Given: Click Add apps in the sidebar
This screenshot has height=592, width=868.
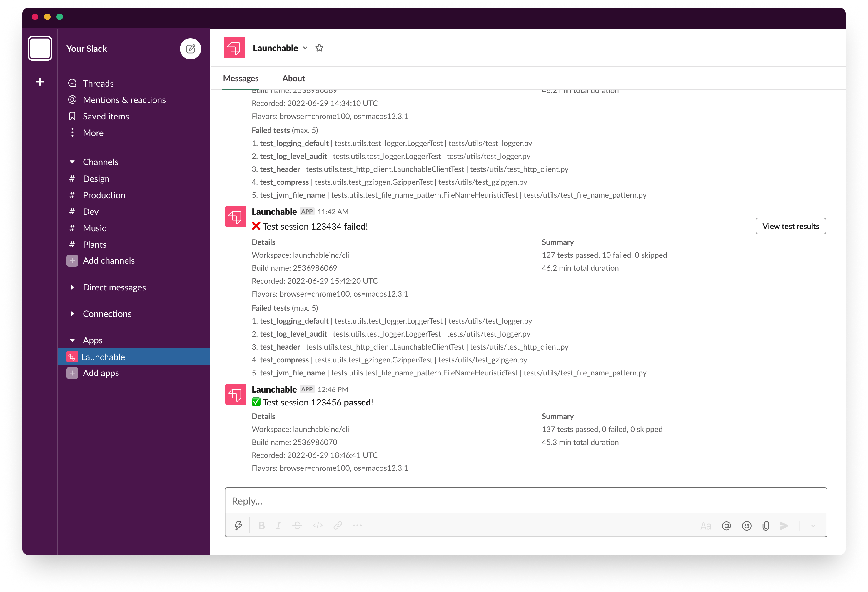Looking at the screenshot, I should pos(101,373).
